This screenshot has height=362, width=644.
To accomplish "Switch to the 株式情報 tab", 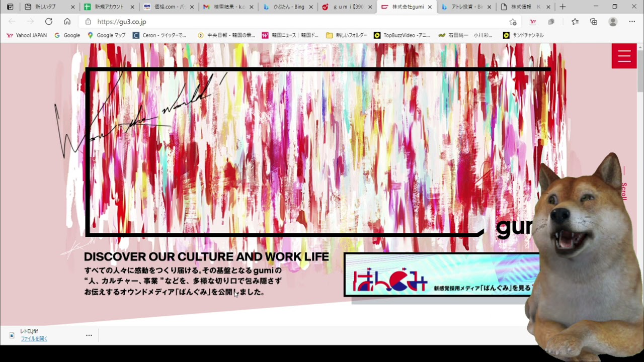I will [x=525, y=7].
